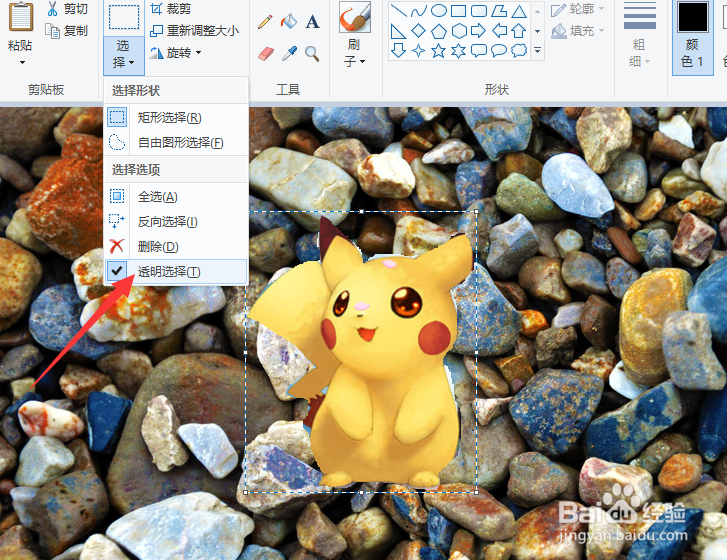727x560 pixels.
Task: Select the Triangle shape
Action: 519,11
